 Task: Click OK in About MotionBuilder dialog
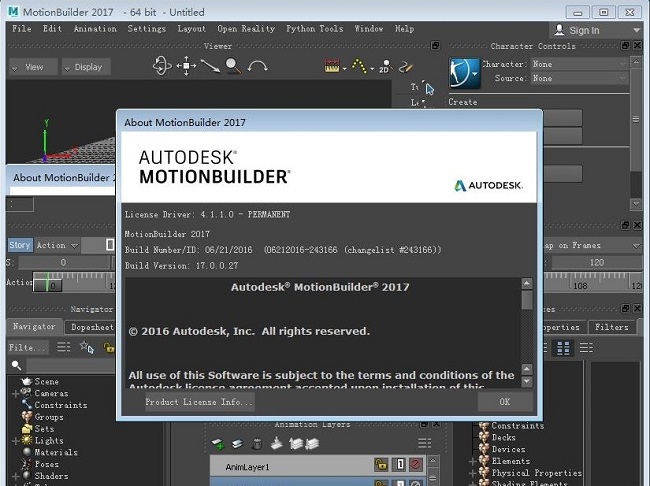point(504,402)
